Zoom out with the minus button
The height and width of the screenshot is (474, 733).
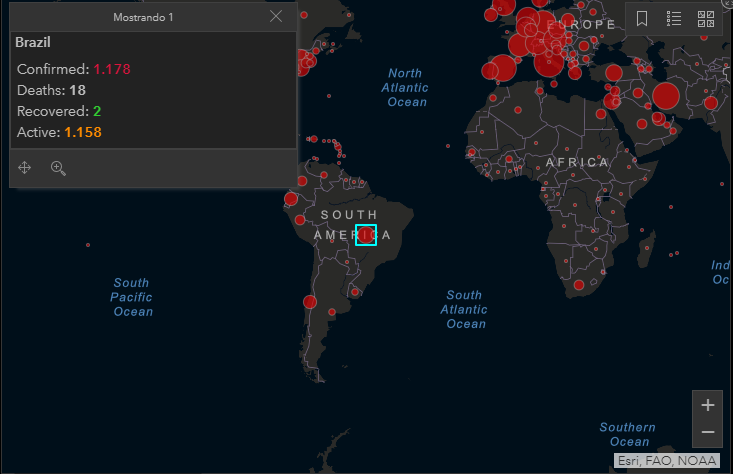[708, 432]
